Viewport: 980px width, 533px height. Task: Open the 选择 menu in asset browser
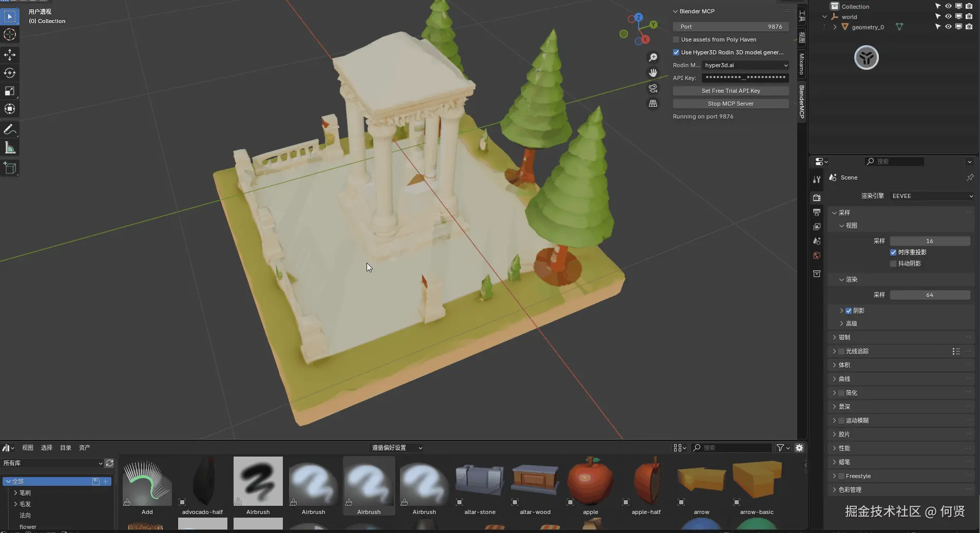(47, 448)
